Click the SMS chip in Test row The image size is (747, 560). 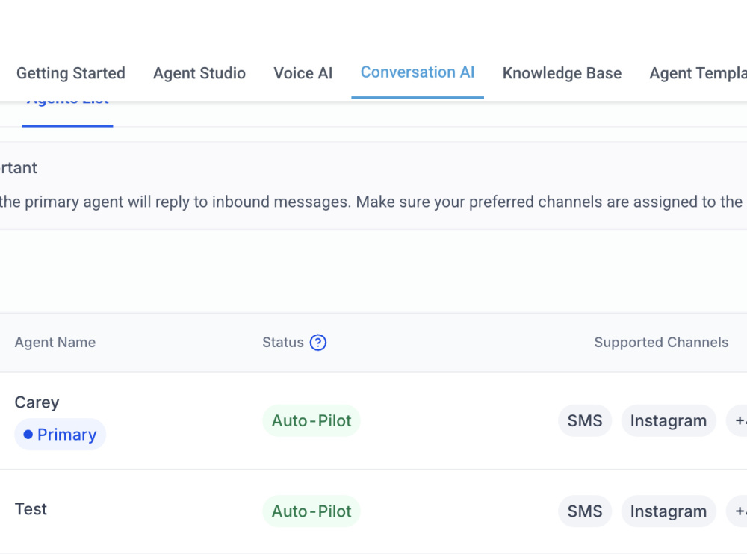(x=585, y=511)
